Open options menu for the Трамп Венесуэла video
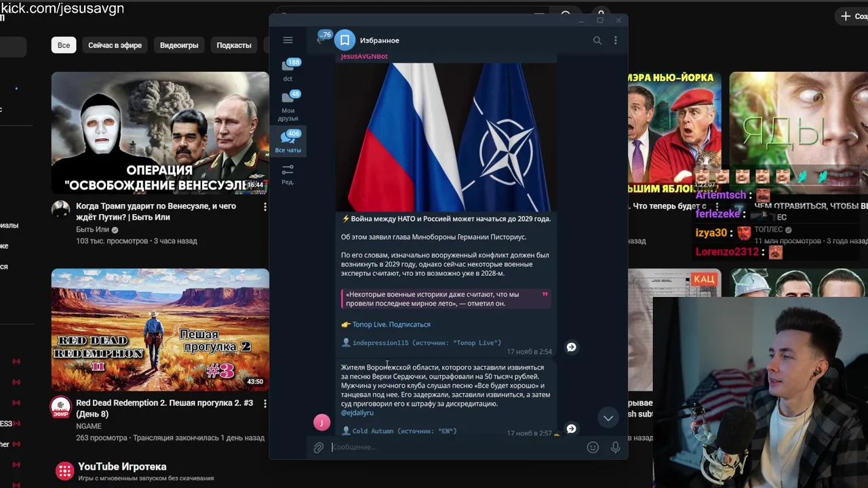This screenshot has width=868, height=488. 265,207
